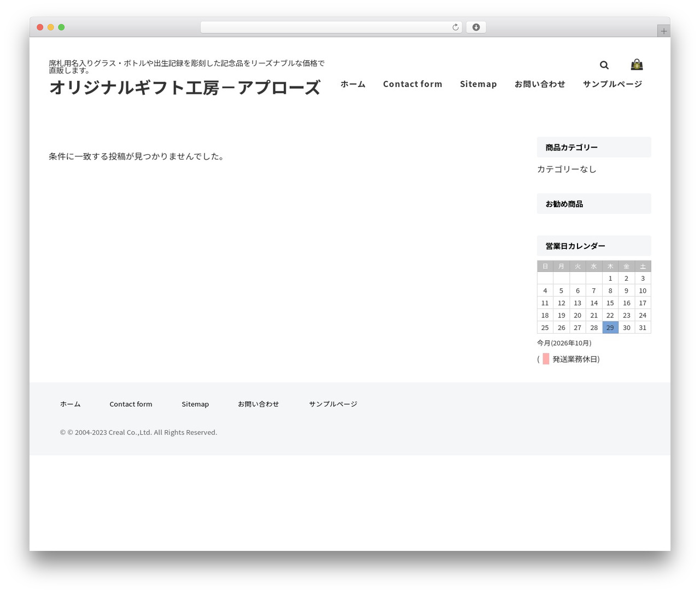Click footer link ホーム

[x=70, y=404]
